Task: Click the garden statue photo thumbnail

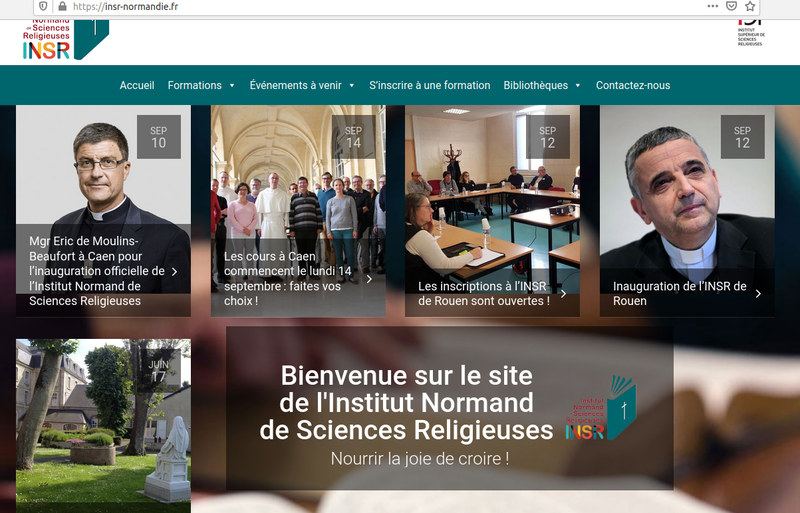Action: tap(104, 426)
